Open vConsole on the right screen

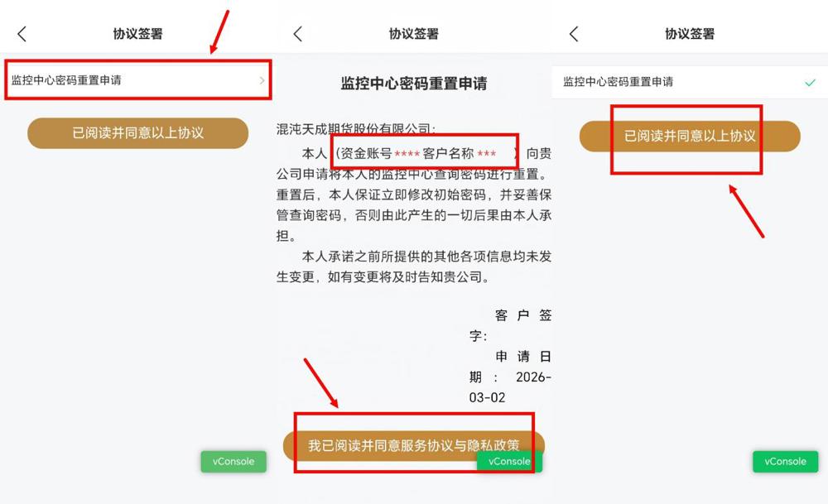tap(785, 461)
